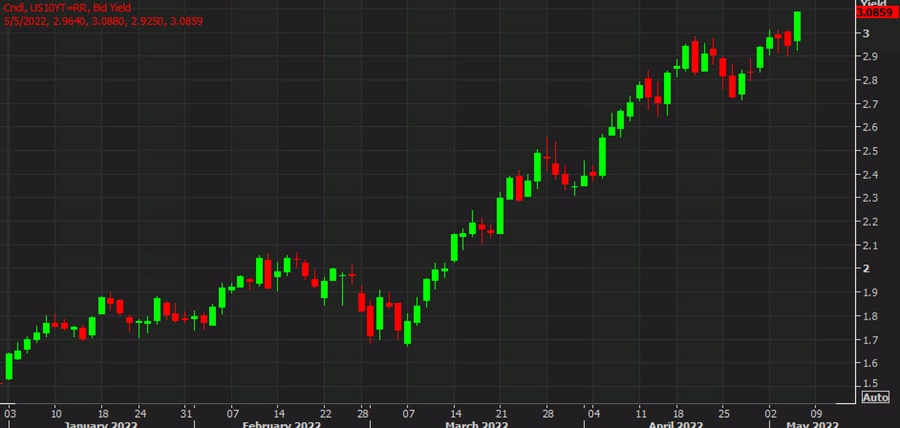Click the 1.6 mark on yield axis
The width and height of the screenshot is (900, 428).
click(868, 363)
